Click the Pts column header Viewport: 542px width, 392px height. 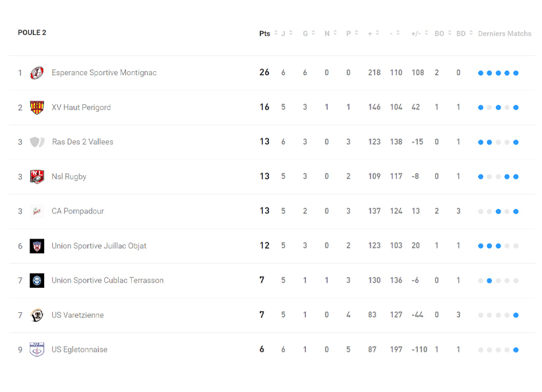[x=264, y=34]
